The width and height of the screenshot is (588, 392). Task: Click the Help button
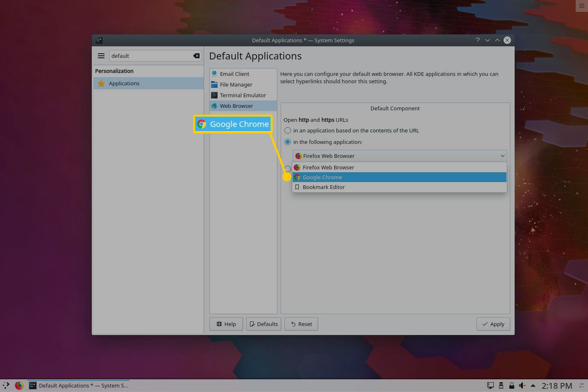tap(226, 324)
